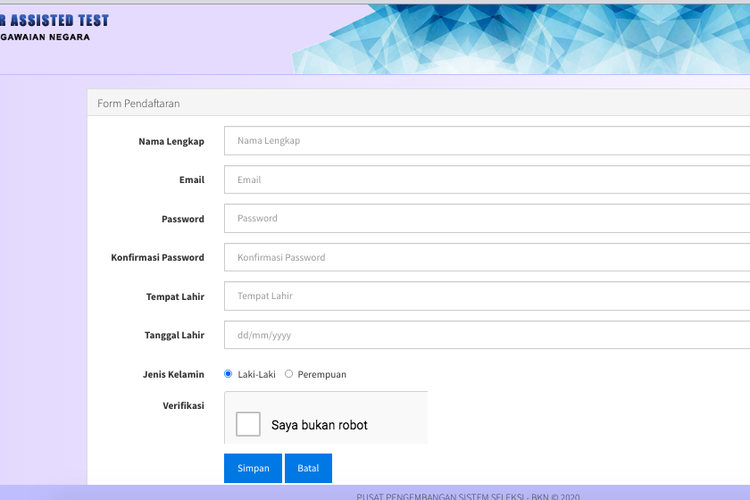
Task: Select the Laki-Laki radio button
Action: pyautogui.click(x=228, y=374)
